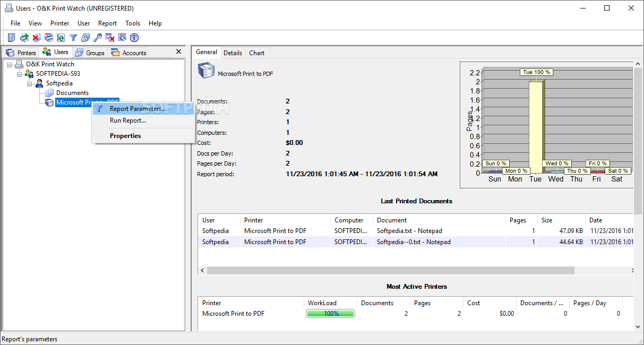Viewport: 644px width, 345px height.
Task: Click the O&K Print Watch root node icon
Action: 19,64
